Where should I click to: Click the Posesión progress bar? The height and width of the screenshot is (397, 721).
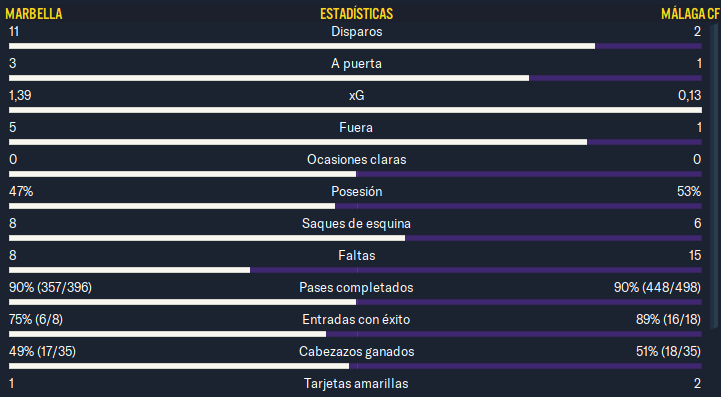[355, 206]
